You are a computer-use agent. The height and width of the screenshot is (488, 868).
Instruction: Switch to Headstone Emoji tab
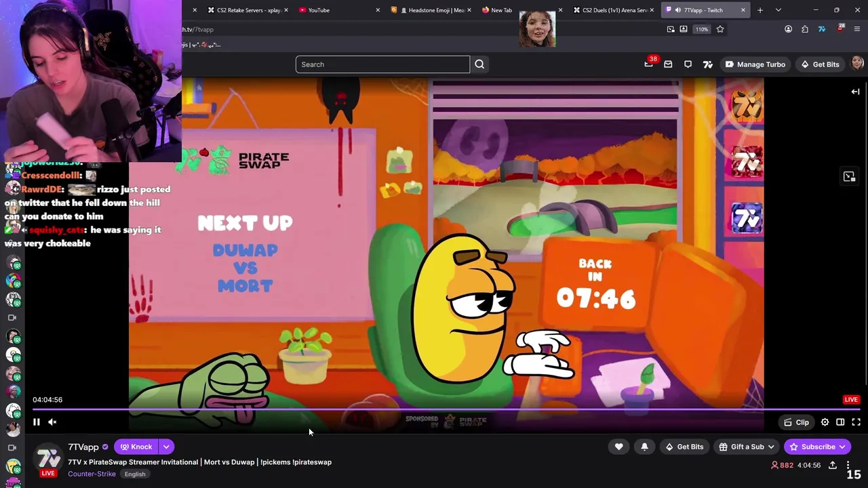coord(430,10)
